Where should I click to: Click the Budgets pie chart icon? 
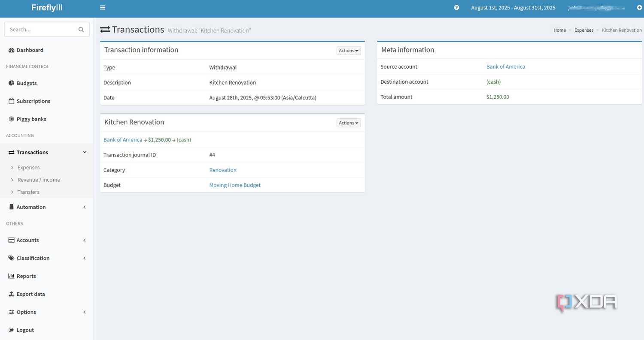pos(12,83)
